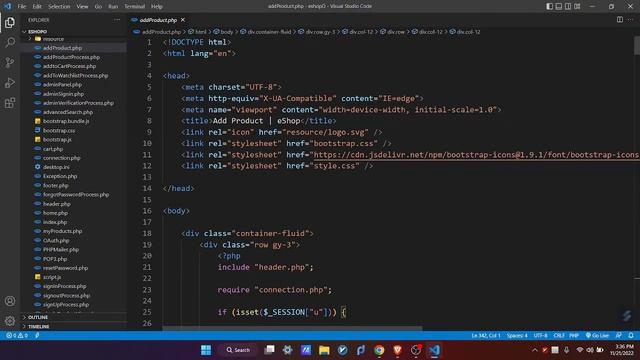Click the editor vertical scrollbar thumb
Viewport: 640px width, 360px height.
coord(637,46)
